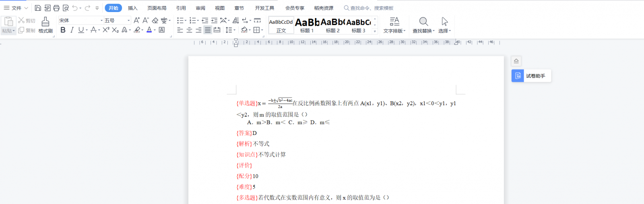Expand the styles gallery list
The height and width of the screenshot is (204, 644).
tap(375, 31)
